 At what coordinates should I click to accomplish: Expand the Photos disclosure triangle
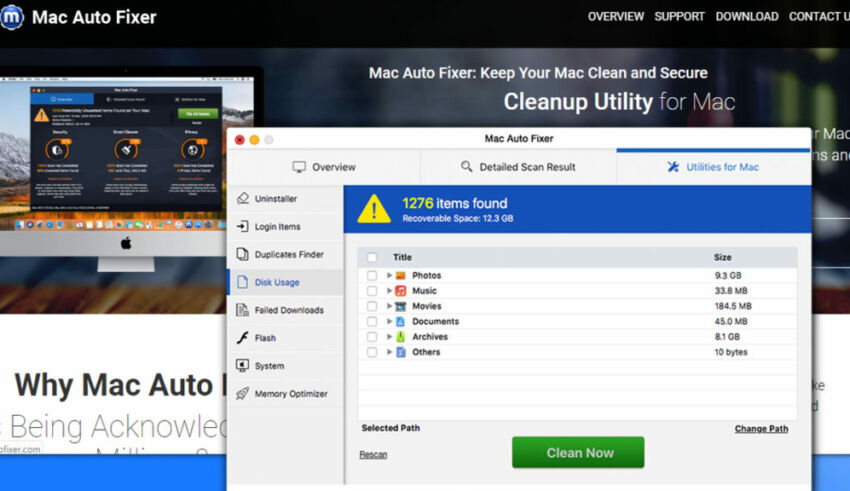point(389,275)
